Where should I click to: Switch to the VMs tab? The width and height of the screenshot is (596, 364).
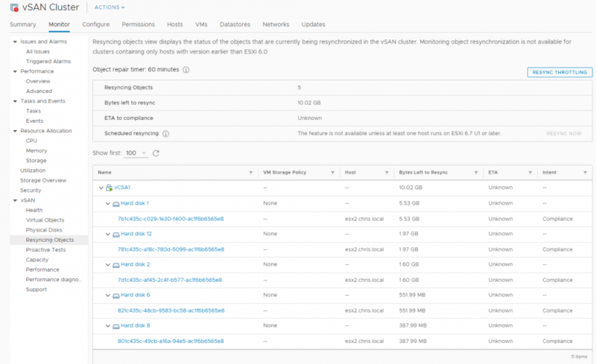201,25
